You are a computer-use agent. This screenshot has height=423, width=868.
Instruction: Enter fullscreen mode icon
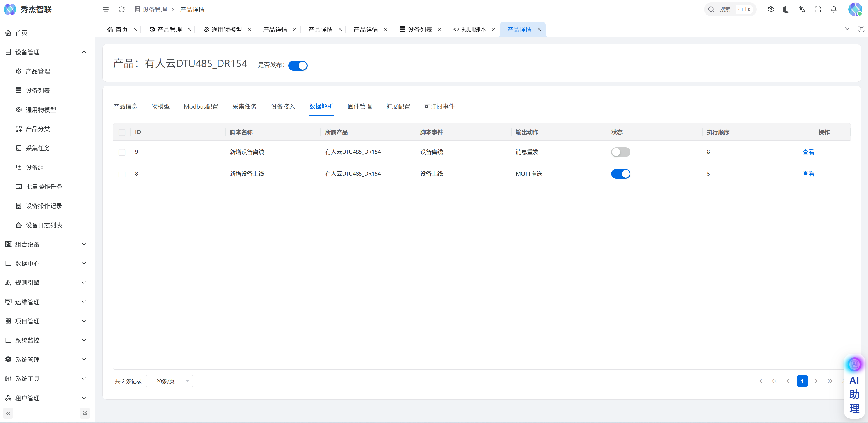coord(818,10)
